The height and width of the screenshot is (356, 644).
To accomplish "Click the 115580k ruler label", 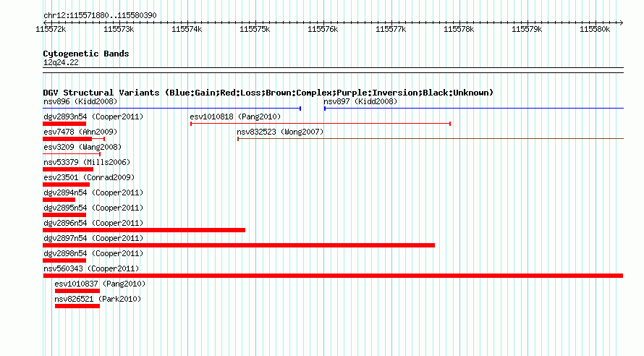I will point(595,29).
